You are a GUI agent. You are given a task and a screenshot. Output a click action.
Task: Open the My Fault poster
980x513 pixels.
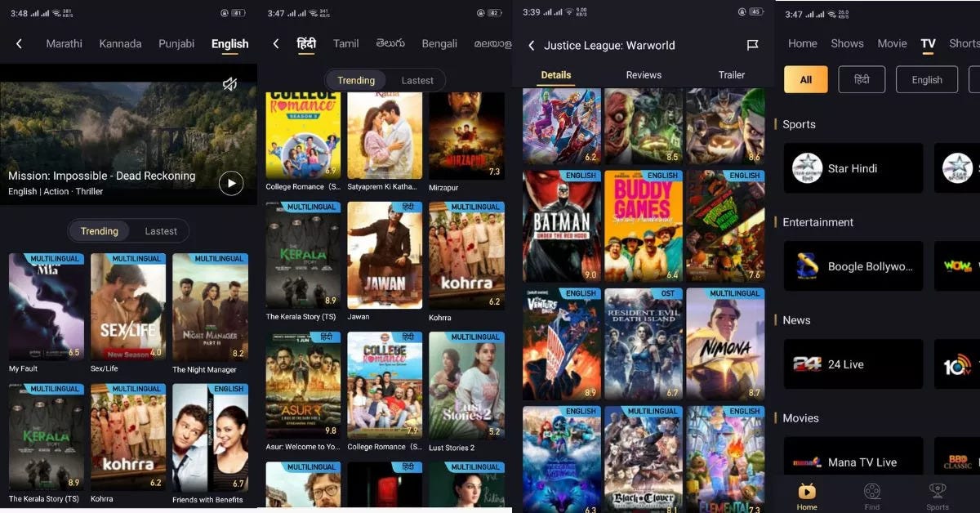[47, 307]
